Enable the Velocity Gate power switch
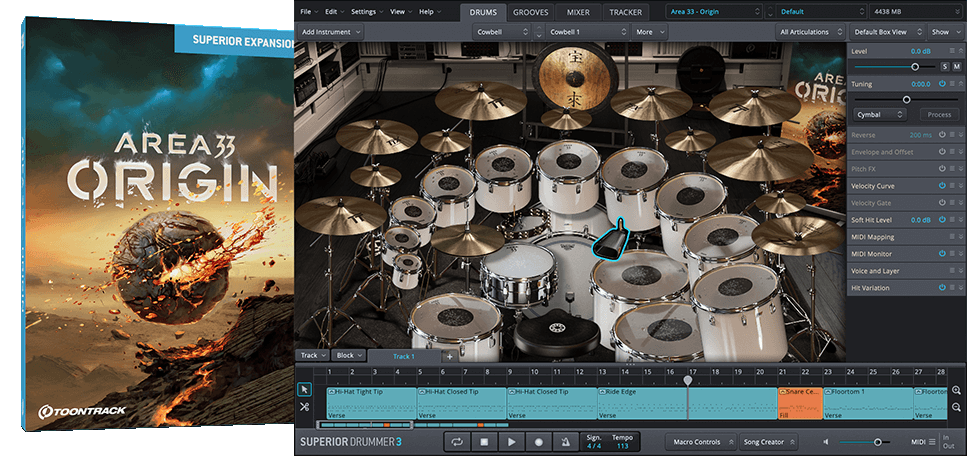Image resolution: width=979 pixels, height=457 pixels. click(942, 203)
